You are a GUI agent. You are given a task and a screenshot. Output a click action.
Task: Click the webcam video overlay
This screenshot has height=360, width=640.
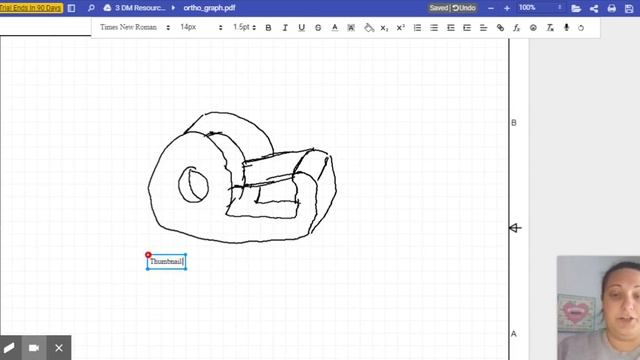click(598, 308)
